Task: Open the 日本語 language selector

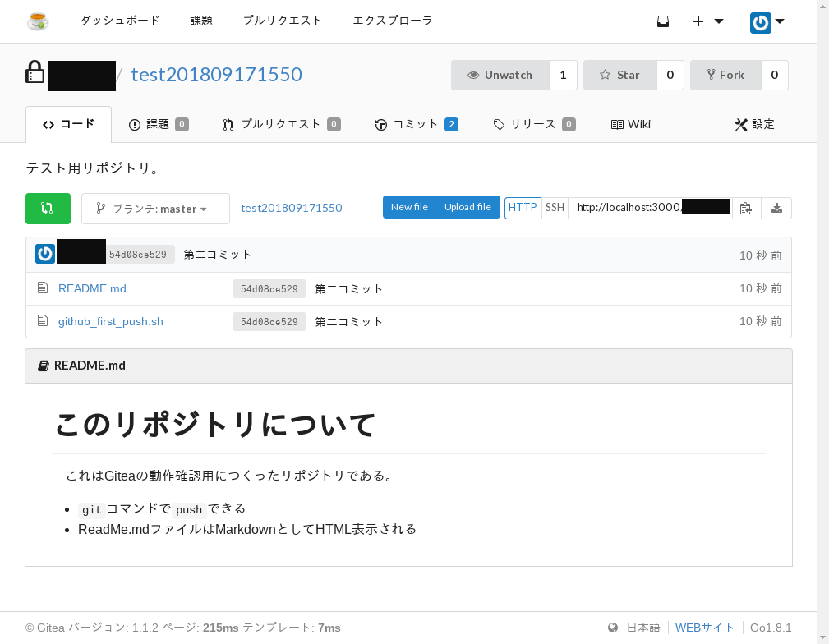Action: click(643, 628)
